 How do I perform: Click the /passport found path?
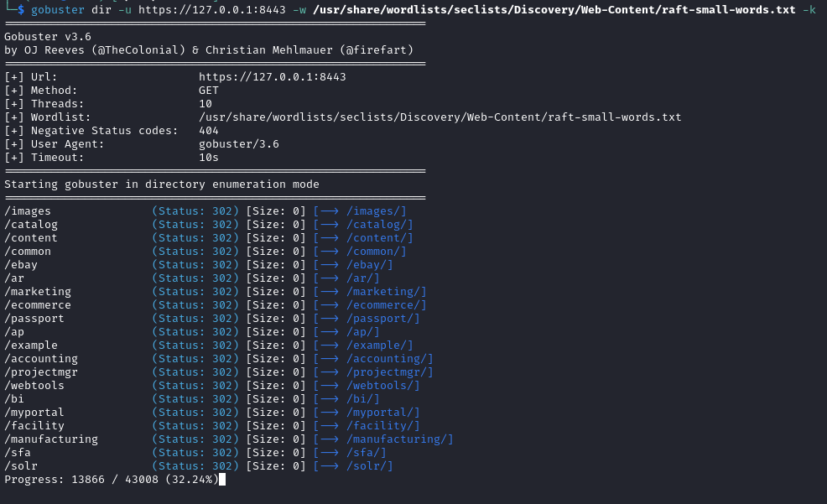point(34,319)
